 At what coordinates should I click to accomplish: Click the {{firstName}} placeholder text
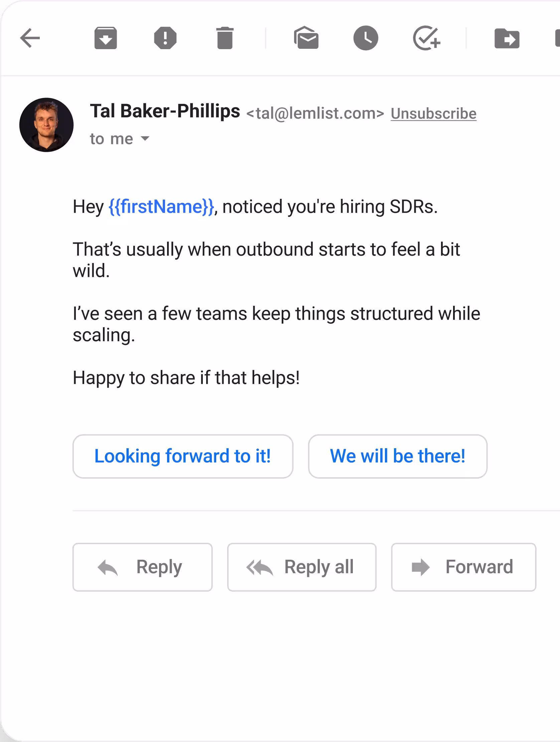(161, 207)
